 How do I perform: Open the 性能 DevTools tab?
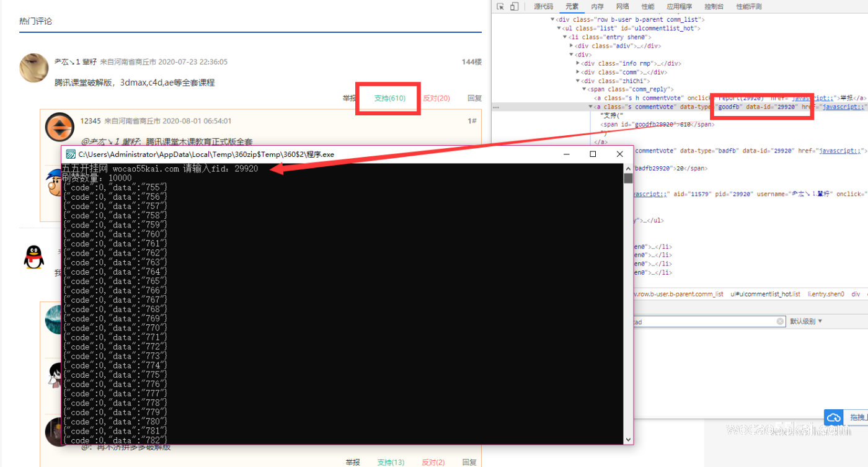(648, 6)
